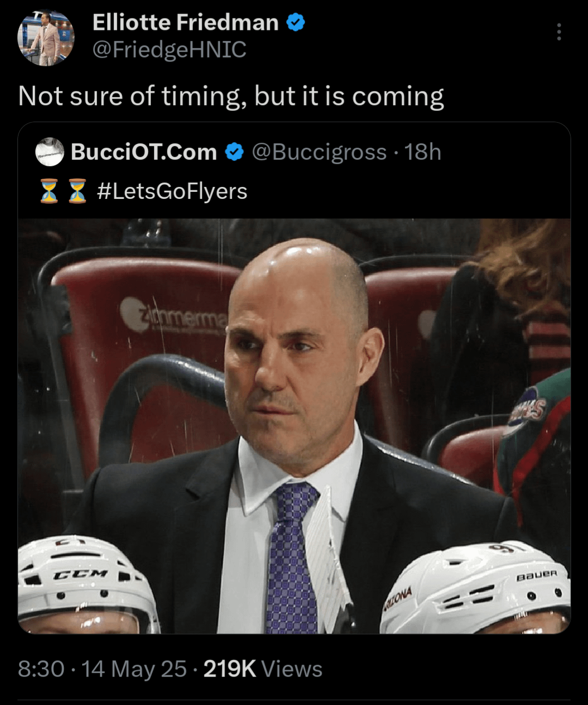Open the BucciOT.Com account name
The image size is (588, 705).
pyautogui.click(x=144, y=152)
